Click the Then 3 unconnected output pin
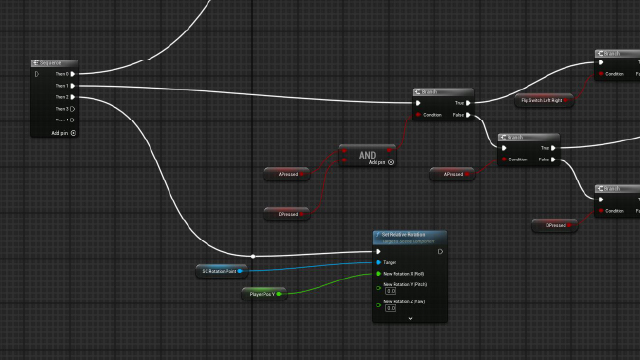 pyautogui.click(x=73, y=109)
